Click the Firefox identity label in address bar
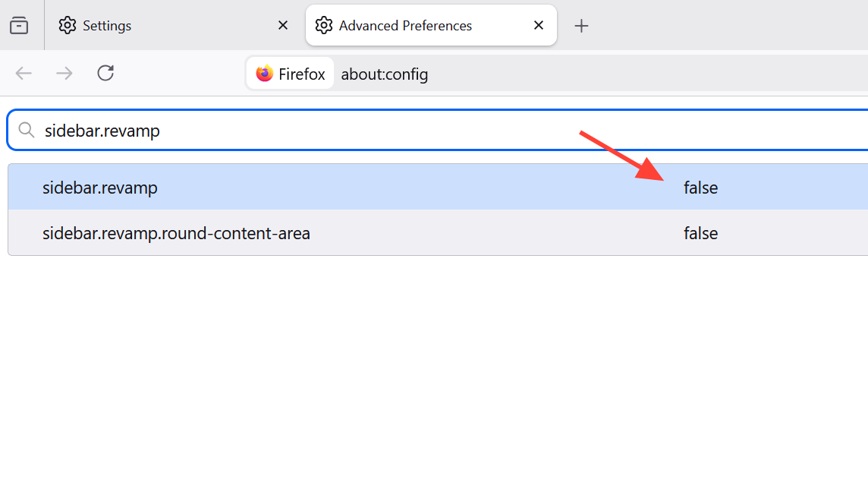 click(x=301, y=74)
